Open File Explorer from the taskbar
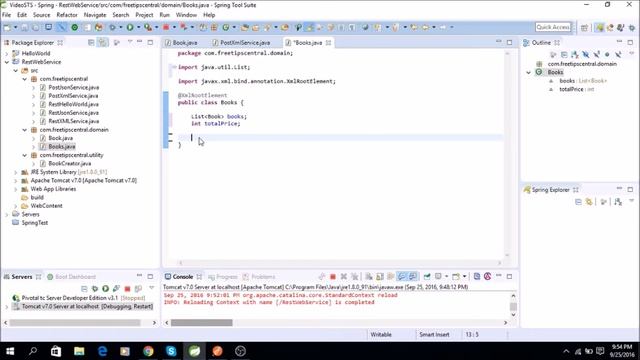 [x=79, y=351]
